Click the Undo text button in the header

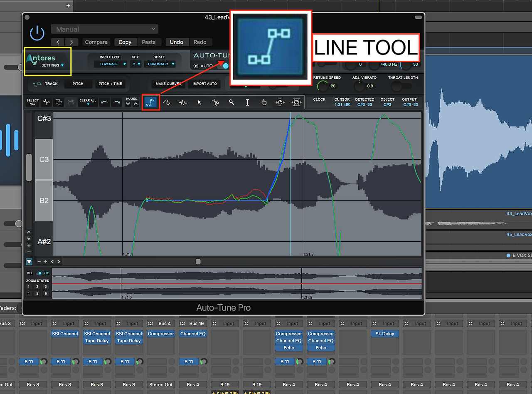(177, 42)
